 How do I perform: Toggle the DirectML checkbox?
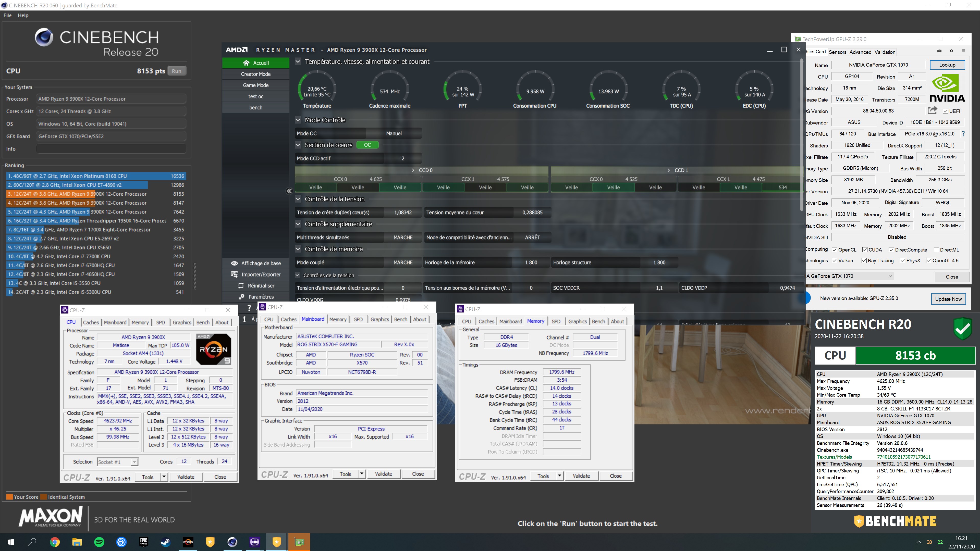pos(936,250)
